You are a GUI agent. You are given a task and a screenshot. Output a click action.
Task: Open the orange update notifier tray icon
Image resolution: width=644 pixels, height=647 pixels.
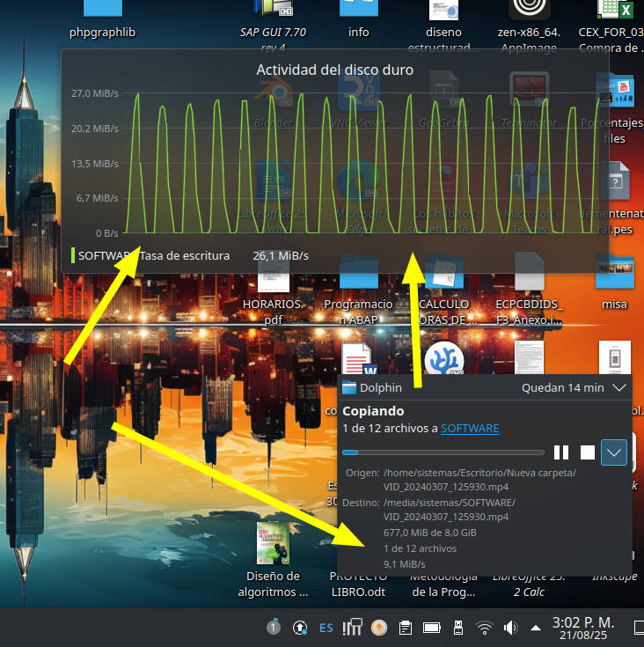(379, 628)
